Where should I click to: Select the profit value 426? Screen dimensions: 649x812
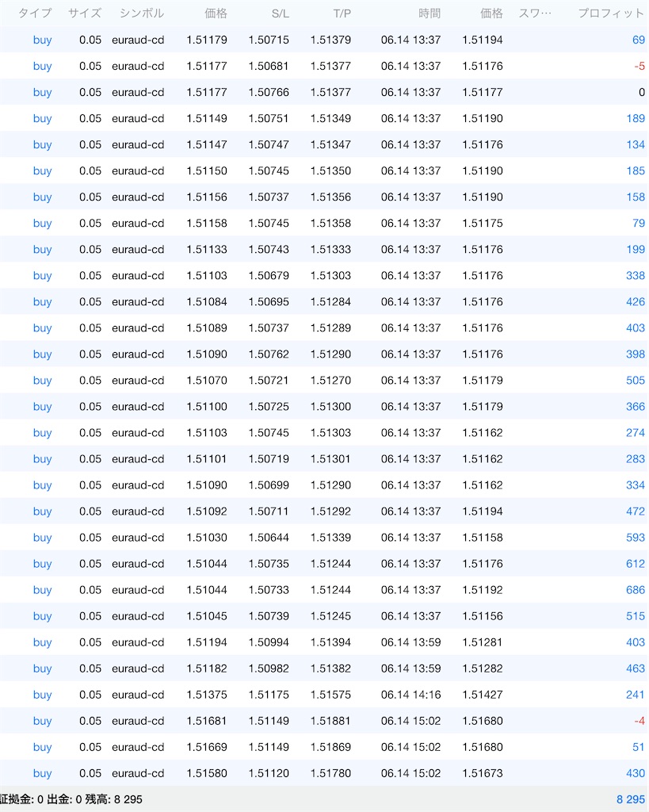click(636, 302)
